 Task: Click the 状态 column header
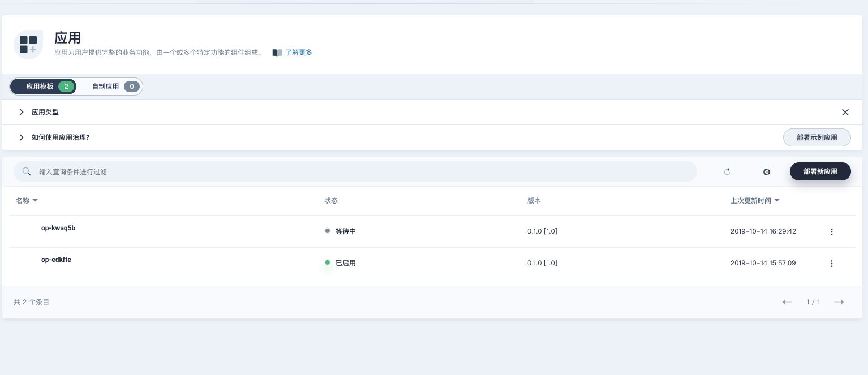[x=331, y=201]
